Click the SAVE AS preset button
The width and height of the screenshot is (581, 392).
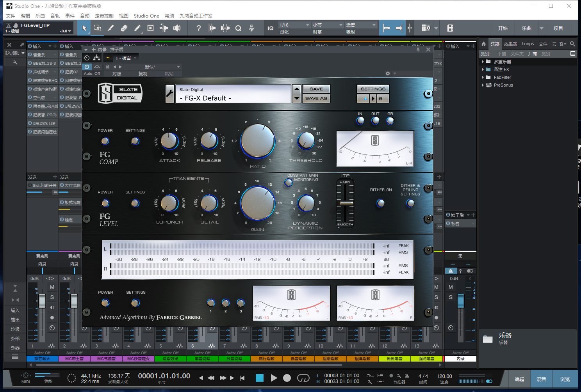[x=316, y=98]
